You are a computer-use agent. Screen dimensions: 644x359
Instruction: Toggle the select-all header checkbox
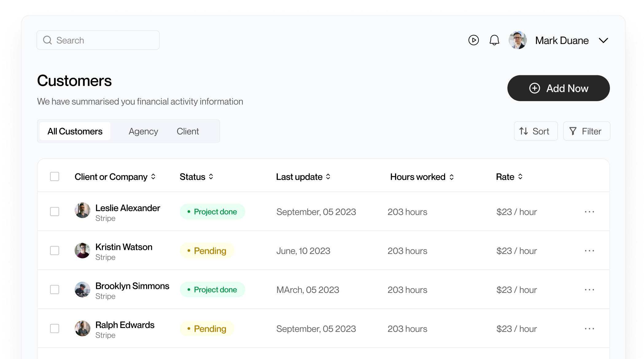pos(55,177)
